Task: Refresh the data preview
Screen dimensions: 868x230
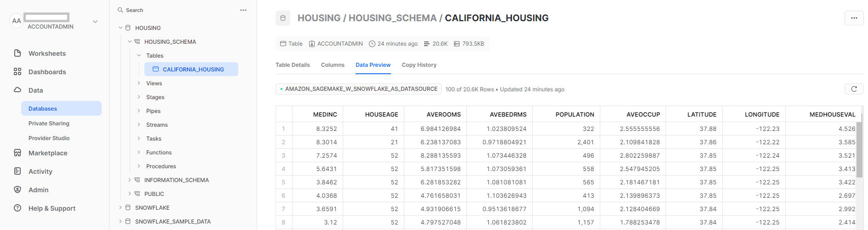Action: [854, 89]
